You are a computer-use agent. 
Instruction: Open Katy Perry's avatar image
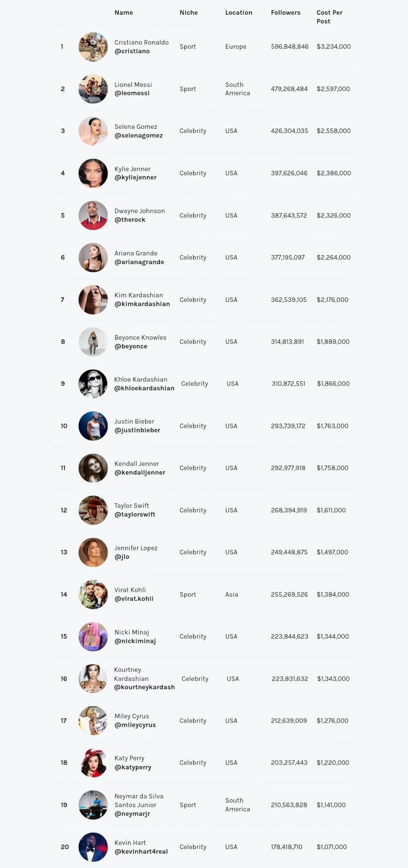tap(93, 763)
